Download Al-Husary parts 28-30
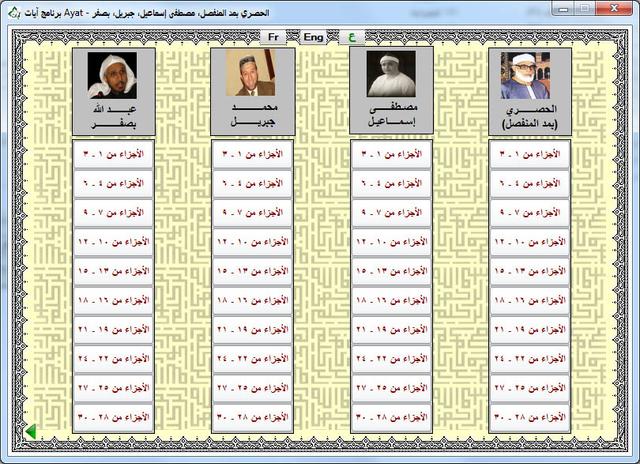 point(530,417)
